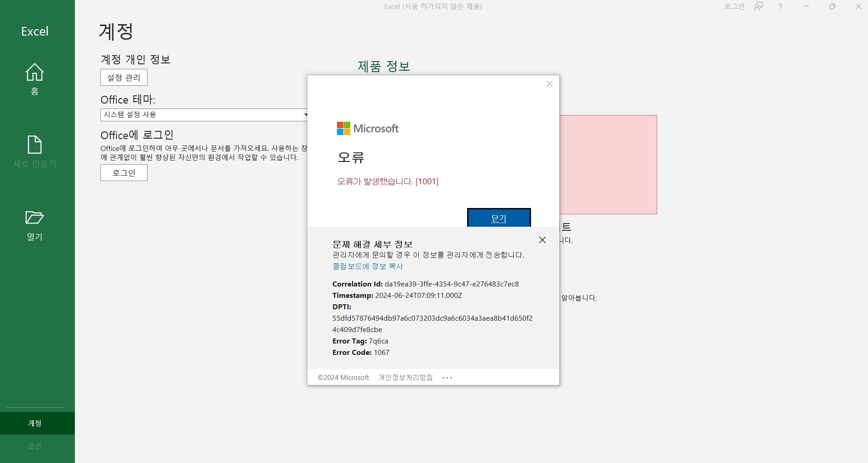868x463 pixels.
Task: Open 옵션 (Options) in the sidebar
Action: point(35,446)
